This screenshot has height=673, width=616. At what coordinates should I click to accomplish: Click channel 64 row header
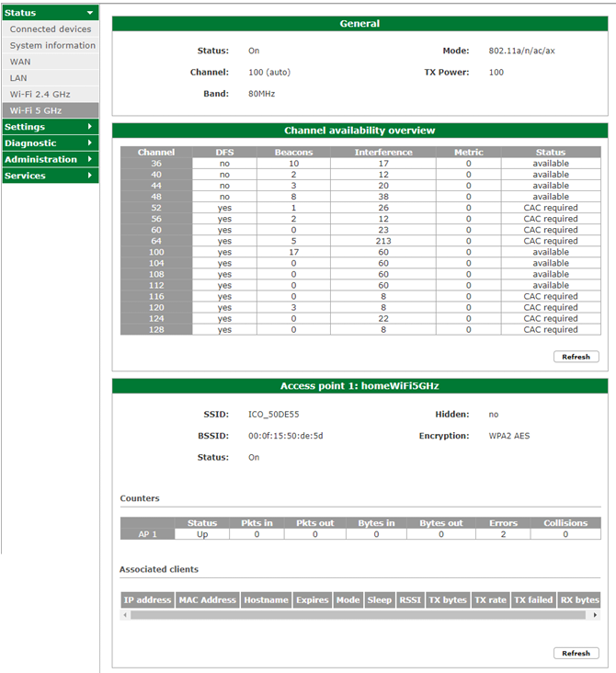point(156,241)
